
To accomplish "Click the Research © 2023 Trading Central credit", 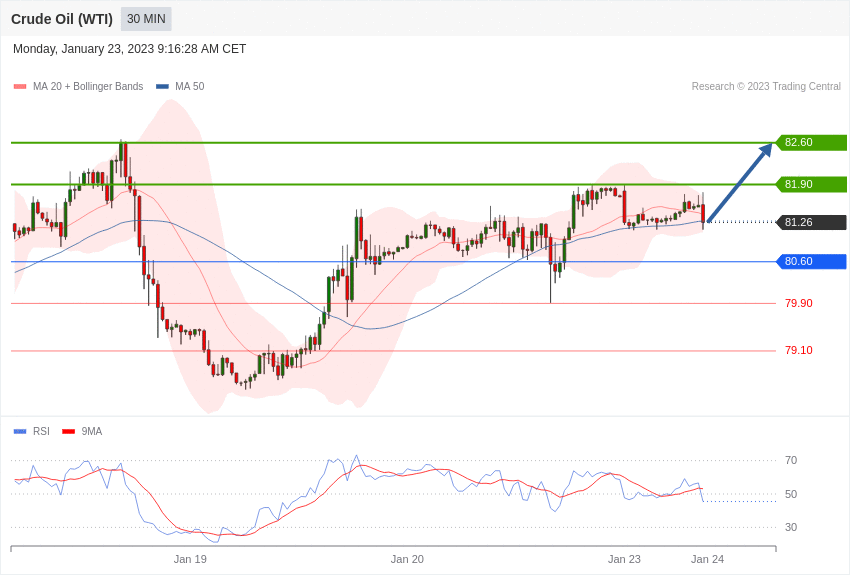I will 766,87.
